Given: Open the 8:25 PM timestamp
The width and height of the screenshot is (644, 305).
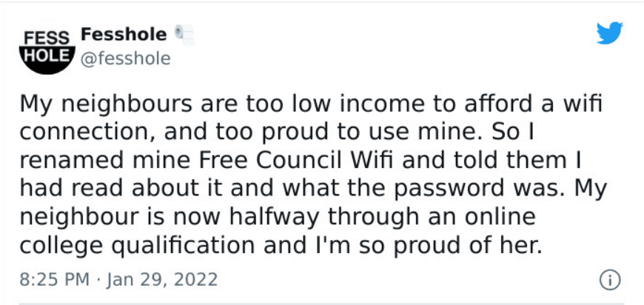Looking at the screenshot, I should tap(54, 280).
